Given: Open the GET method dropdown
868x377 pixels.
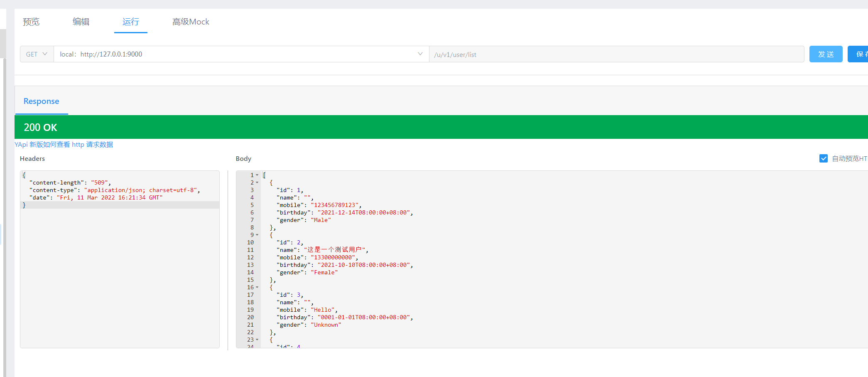Looking at the screenshot, I should tap(37, 54).
